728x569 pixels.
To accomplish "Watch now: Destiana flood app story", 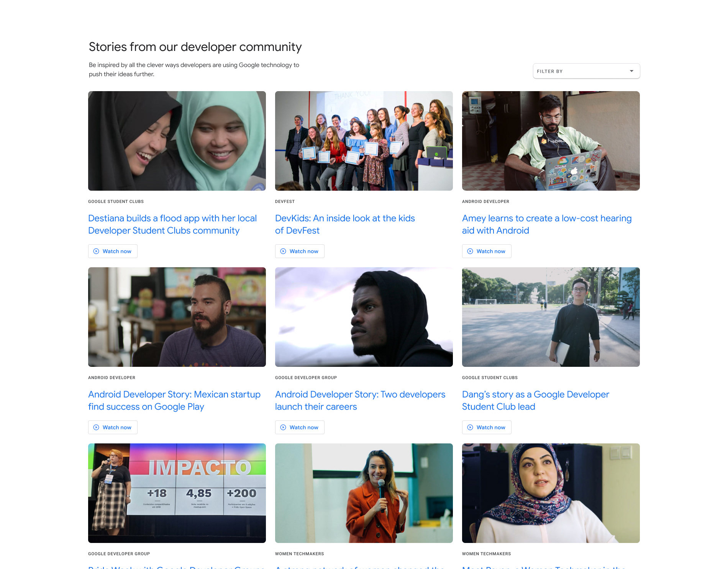I will point(113,251).
